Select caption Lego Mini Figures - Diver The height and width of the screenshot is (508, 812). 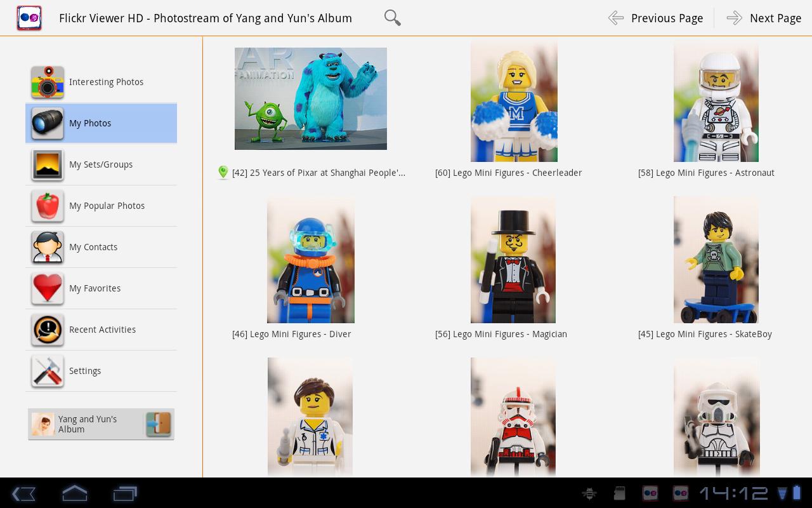coord(292,334)
